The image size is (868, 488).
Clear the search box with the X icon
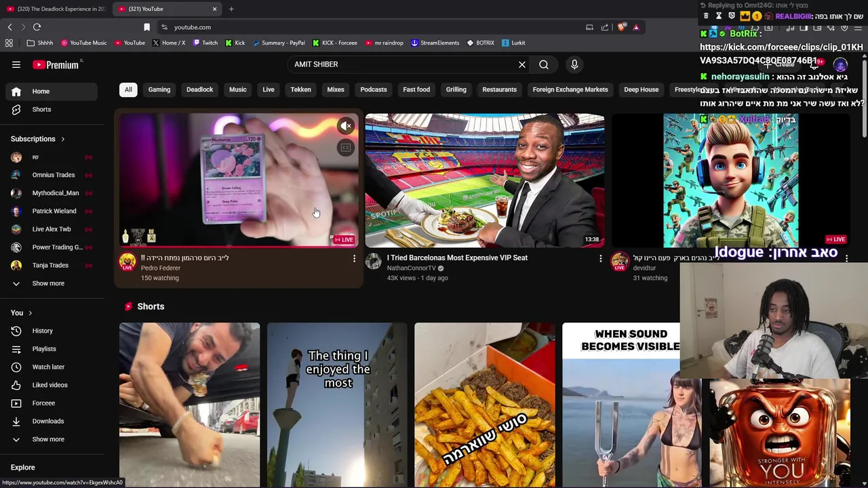(522, 64)
